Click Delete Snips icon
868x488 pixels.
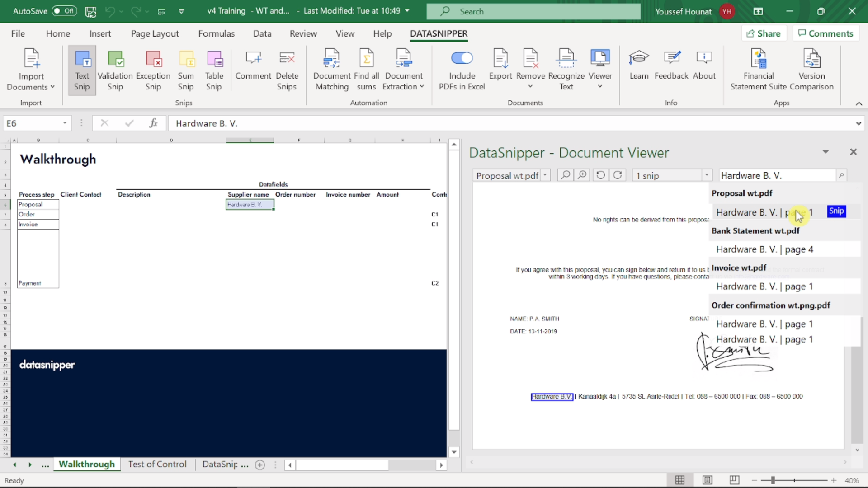(287, 70)
